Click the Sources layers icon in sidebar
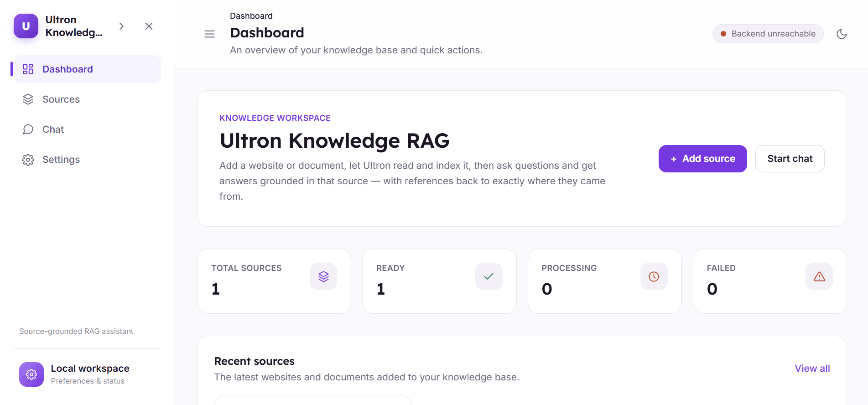Screen dimensions: 868x405 (28, 99)
